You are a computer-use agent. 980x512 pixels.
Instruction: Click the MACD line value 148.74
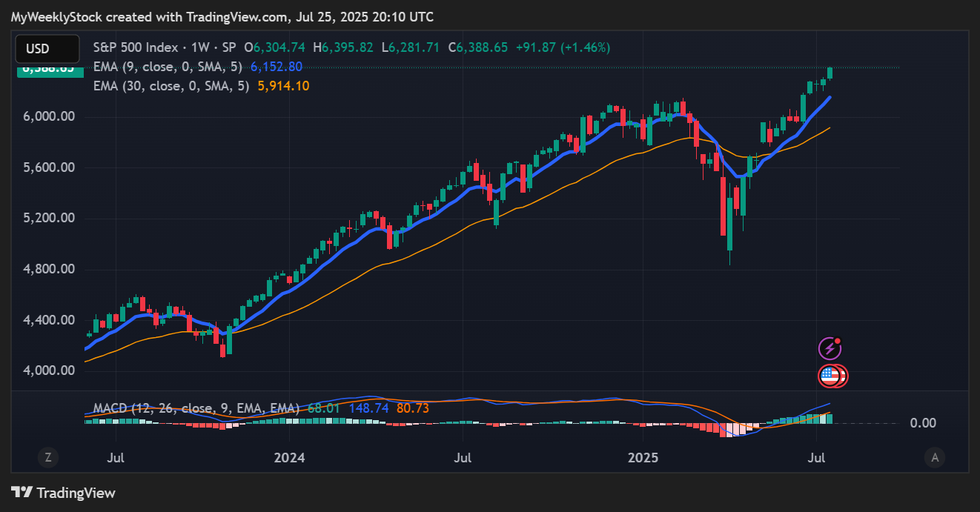click(x=368, y=408)
